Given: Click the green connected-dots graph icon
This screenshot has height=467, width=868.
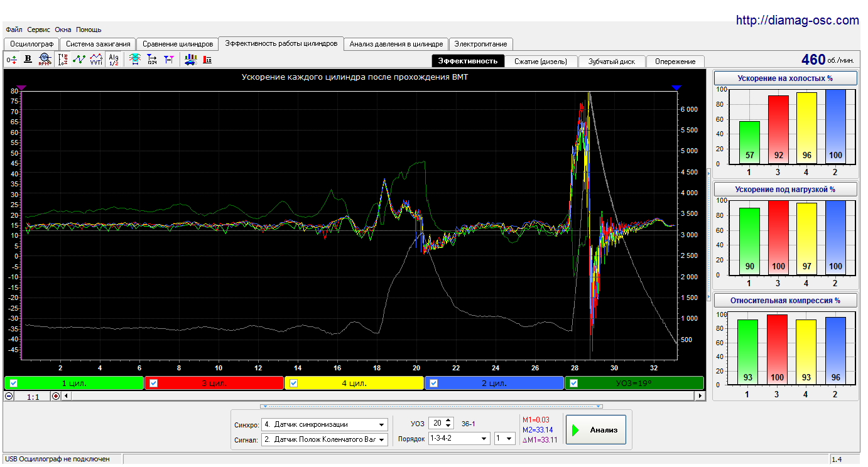Looking at the screenshot, I should click(79, 60).
